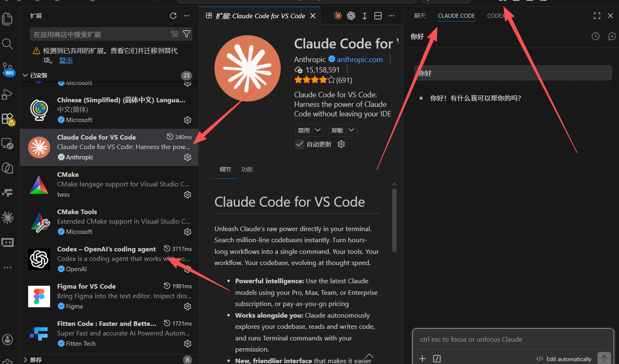Open the Search view in activity bar

coord(7,44)
